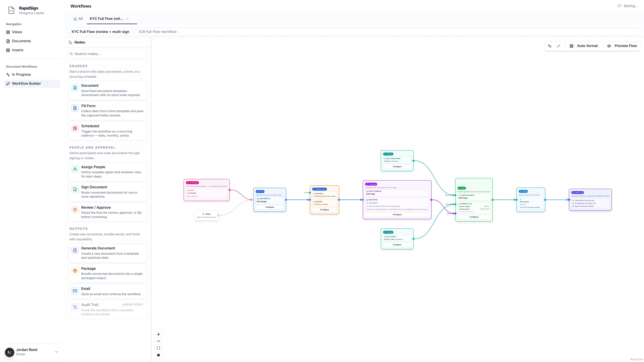
Task: Zoom out on the canvas
Action: (158, 341)
